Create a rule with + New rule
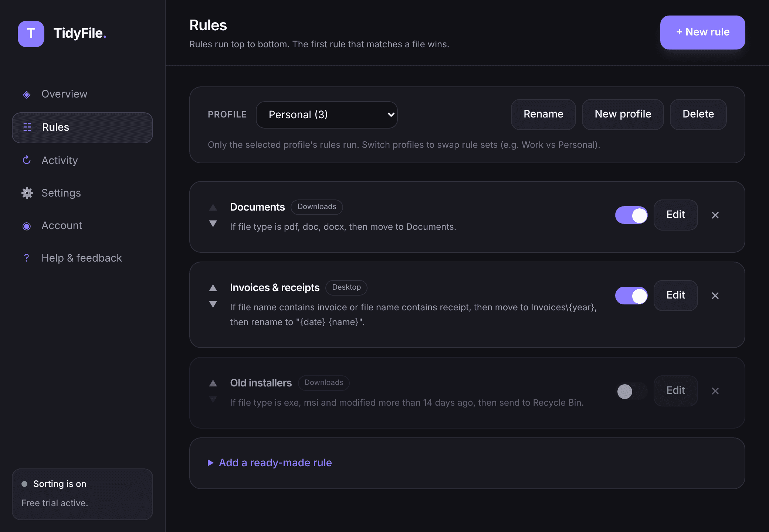Screen dimensions: 769x532 (x=702, y=33)
